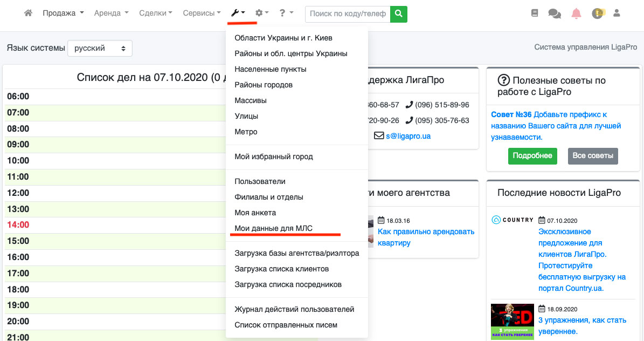Click the gray Все советы button

coord(593,156)
